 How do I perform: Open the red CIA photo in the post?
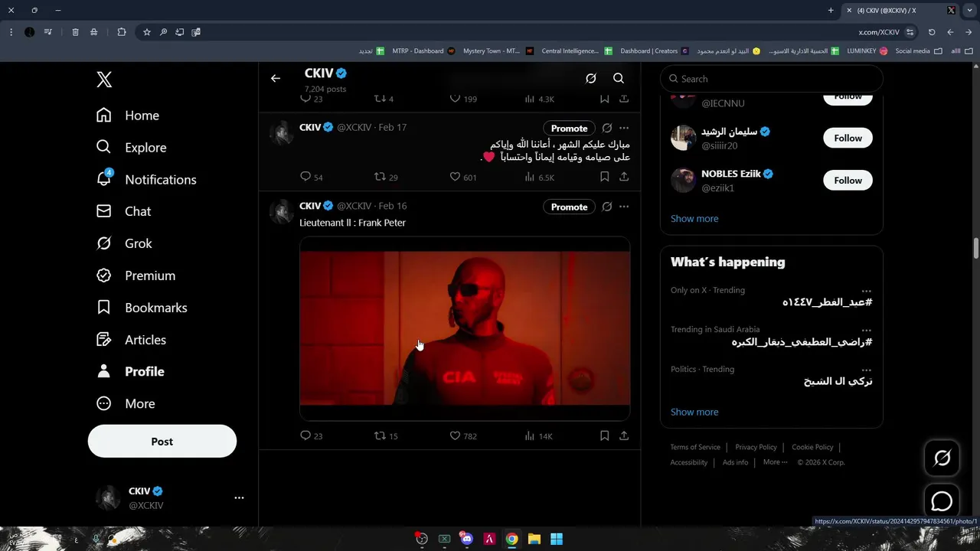pos(465,328)
